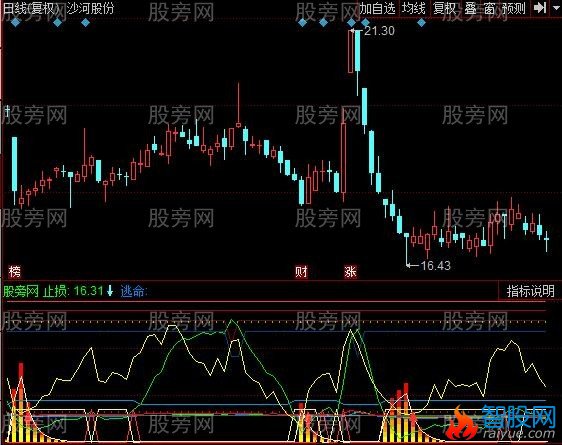The width and height of the screenshot is (562, 445).
Task: Click the 预测 forecast button
Action: [514, 8]
